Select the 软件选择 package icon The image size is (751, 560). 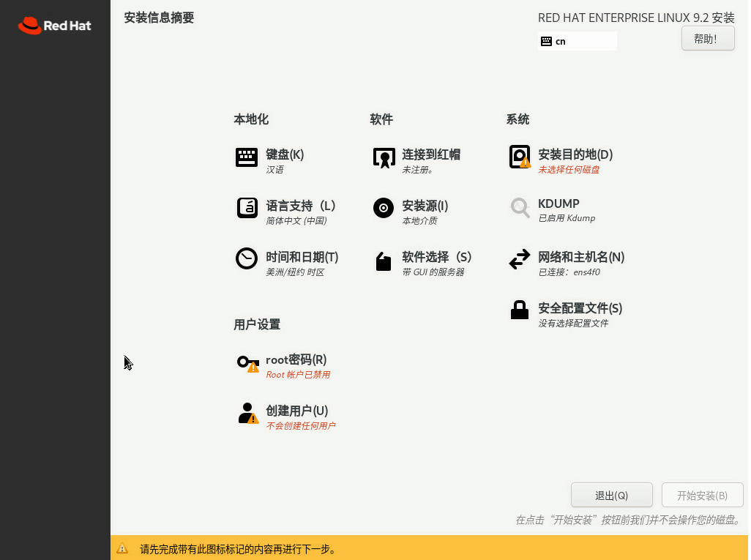coord(384,261)
